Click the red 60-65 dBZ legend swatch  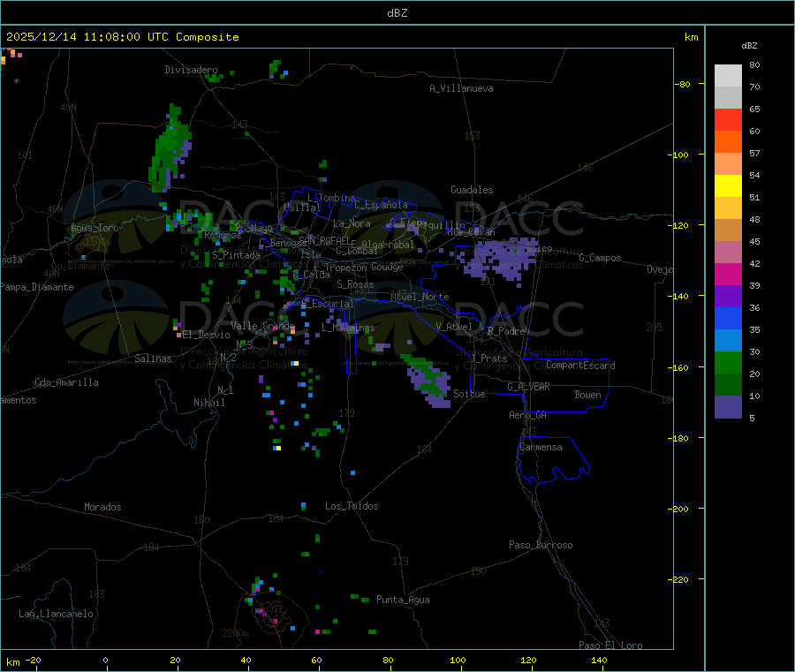tap(728, 119)
